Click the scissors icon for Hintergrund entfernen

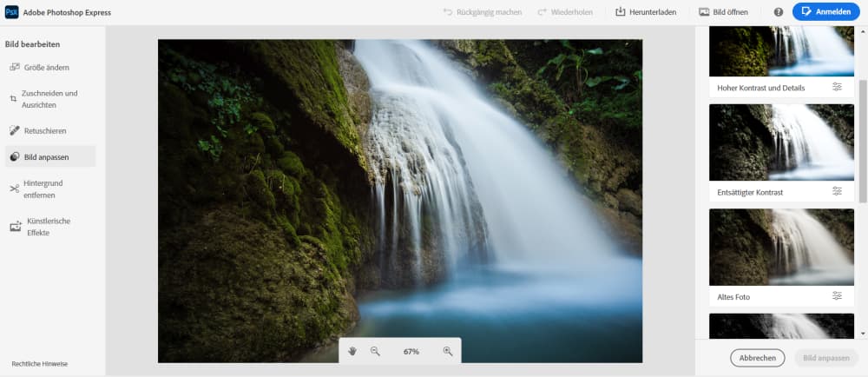point(15,188)
